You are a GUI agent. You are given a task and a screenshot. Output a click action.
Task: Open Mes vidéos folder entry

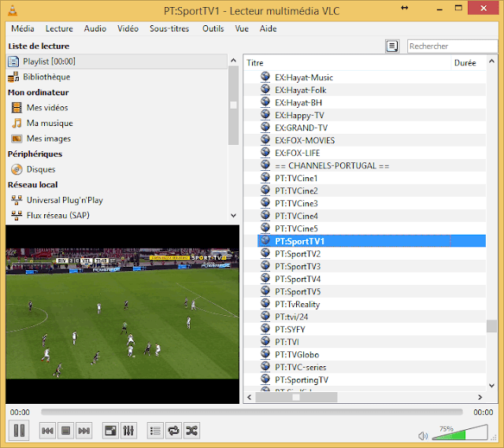117,108
